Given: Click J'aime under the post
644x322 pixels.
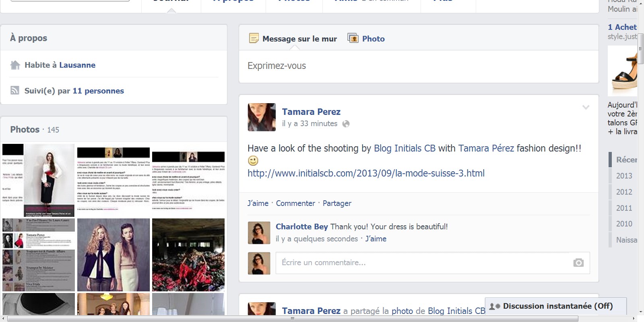Looking at the screenshot, I should coord(258,204).
